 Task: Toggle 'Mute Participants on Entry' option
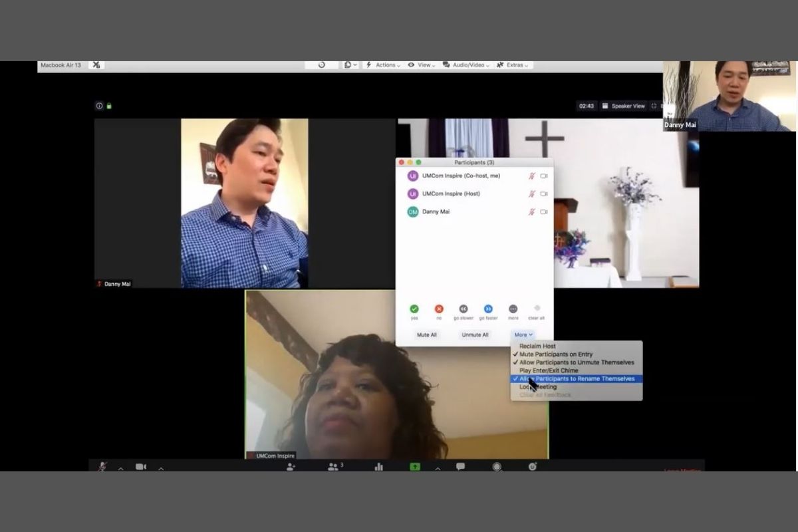point(556,354)
